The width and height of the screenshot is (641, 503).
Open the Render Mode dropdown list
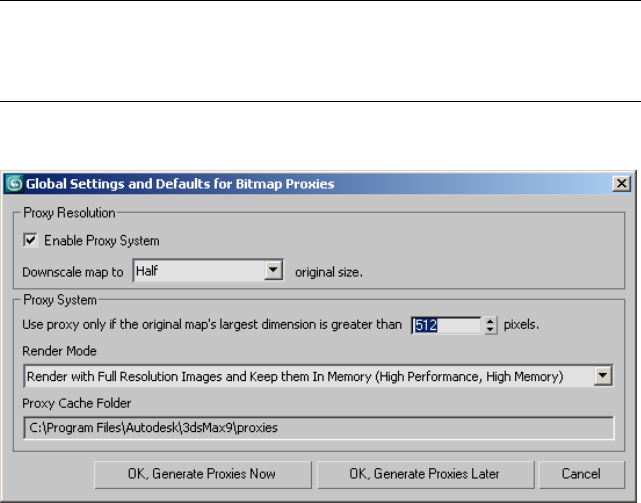pyautogui.click(x=310, y=376)
